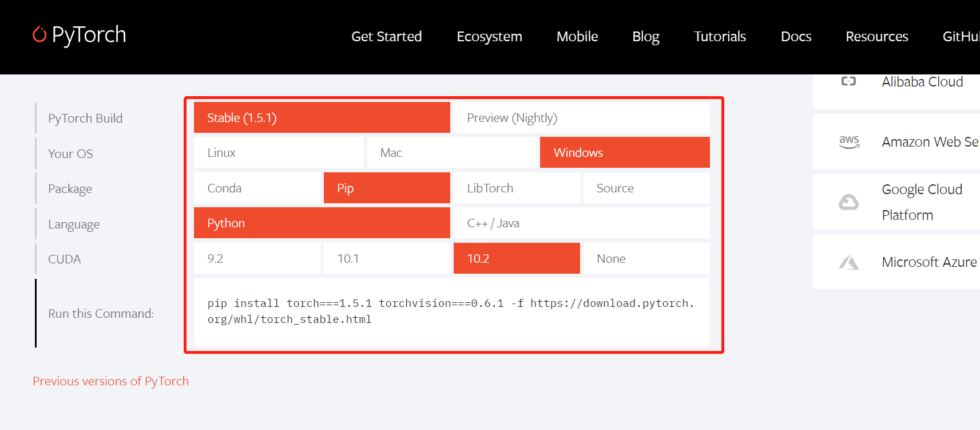The image size is (980, 430).
Task: Click the pip install command text
Action: point(451,311)
